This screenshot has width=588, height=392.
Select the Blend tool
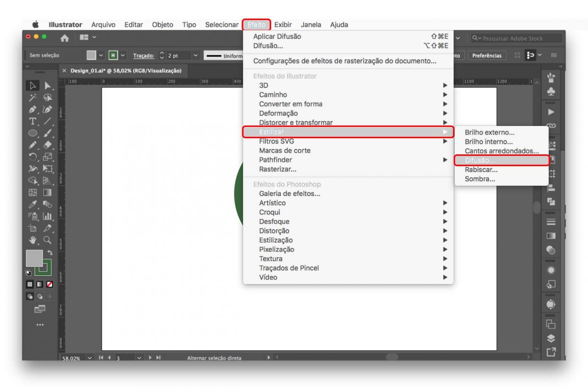pos(48,204)
